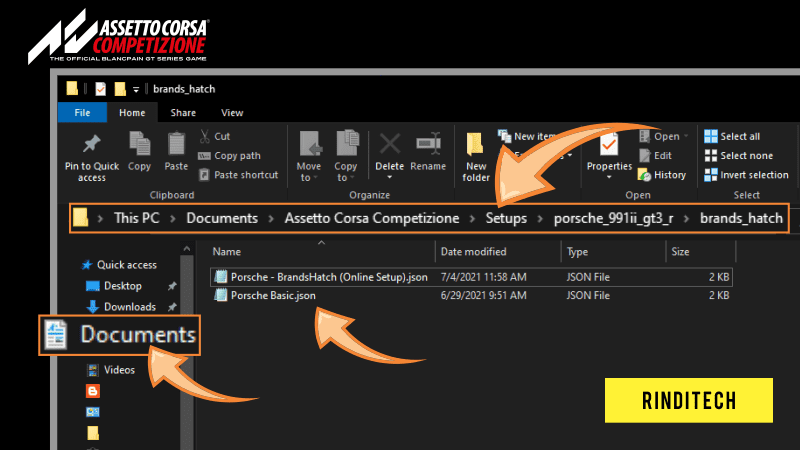Click the Properties icon in title bar
The height and width of the screenshot is (450, 800).
101,89
